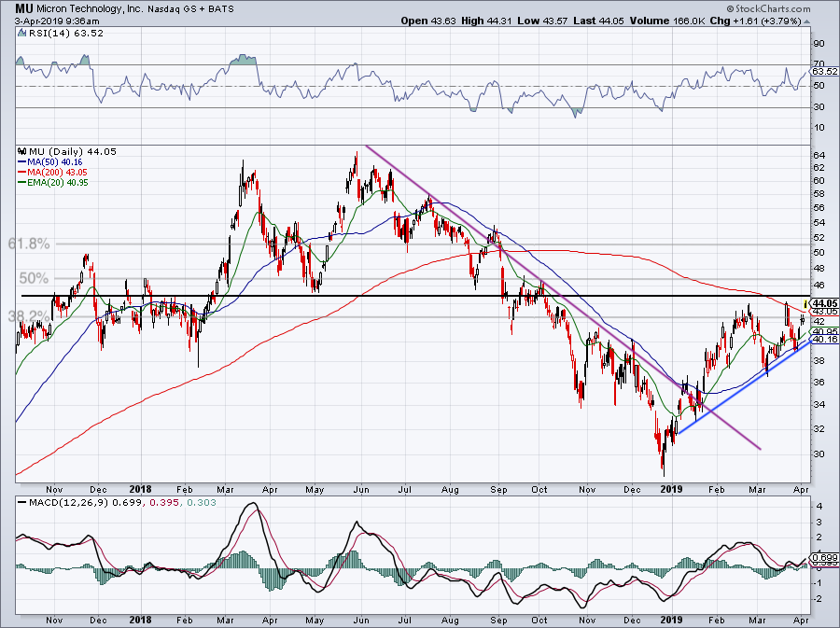Click the green 40.95 EMA price tag

point(825,331)
